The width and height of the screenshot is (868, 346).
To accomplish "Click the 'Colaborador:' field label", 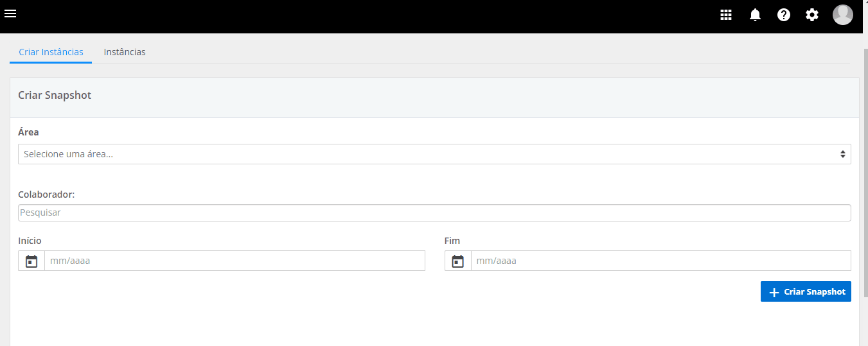I will point(46,194).
